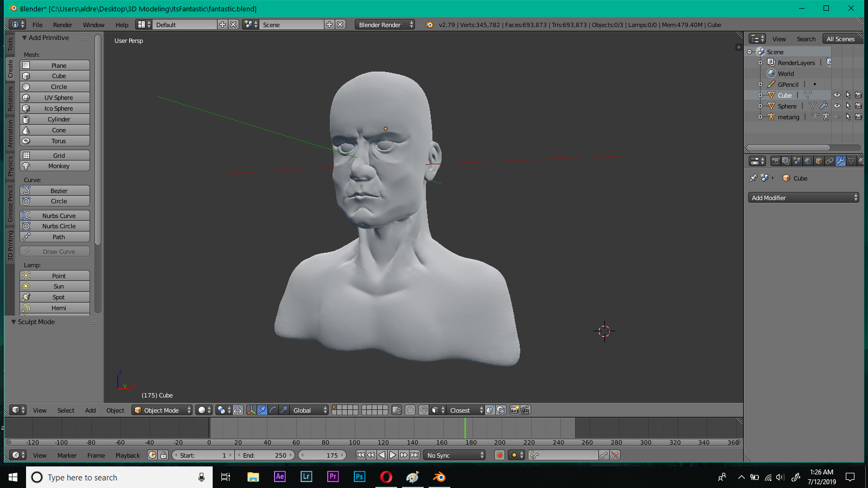Screen dimensions: 868x488
Task: Click the current frame 175 field
Action: click(x=323, y=455)
